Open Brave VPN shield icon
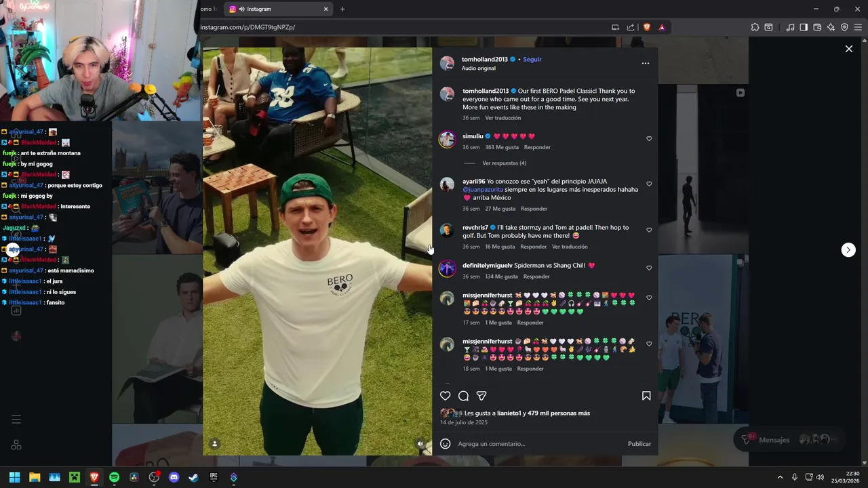The image size is (868, 488). click(844, 27)
